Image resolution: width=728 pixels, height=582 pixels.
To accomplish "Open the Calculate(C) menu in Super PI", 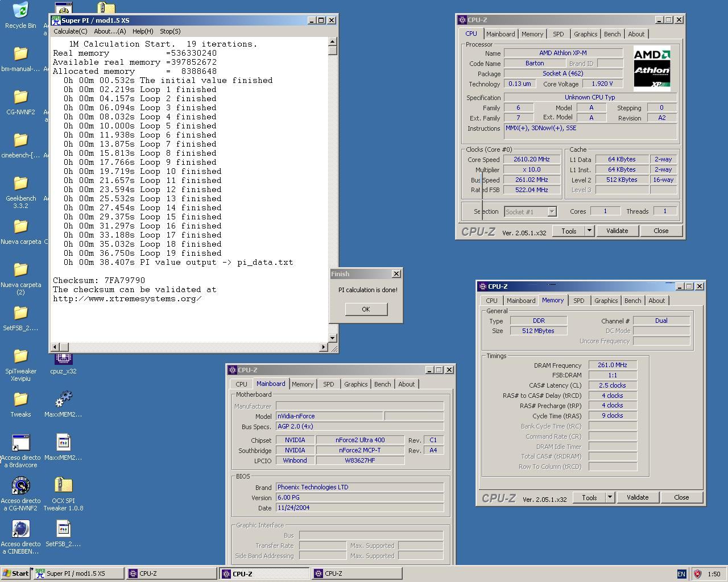I will click(71, 31).
